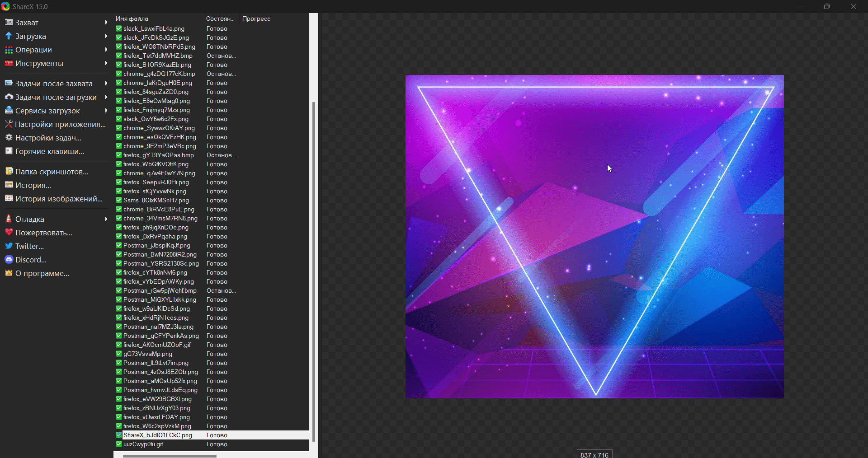Click the Capture (Захват) camera icon
Screen dimensions: 868x458
click(x=9, y=22)
